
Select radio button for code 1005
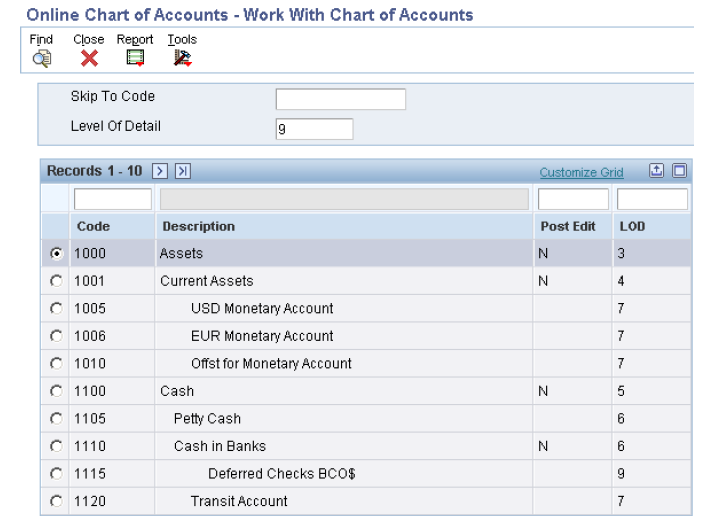coord(56,309)
